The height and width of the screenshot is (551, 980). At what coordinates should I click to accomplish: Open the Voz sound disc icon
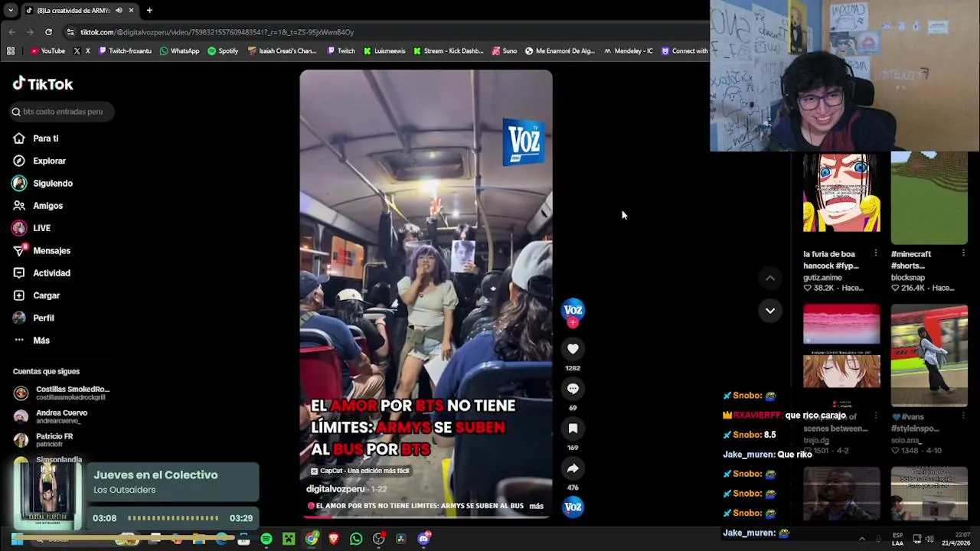[573, 507]
